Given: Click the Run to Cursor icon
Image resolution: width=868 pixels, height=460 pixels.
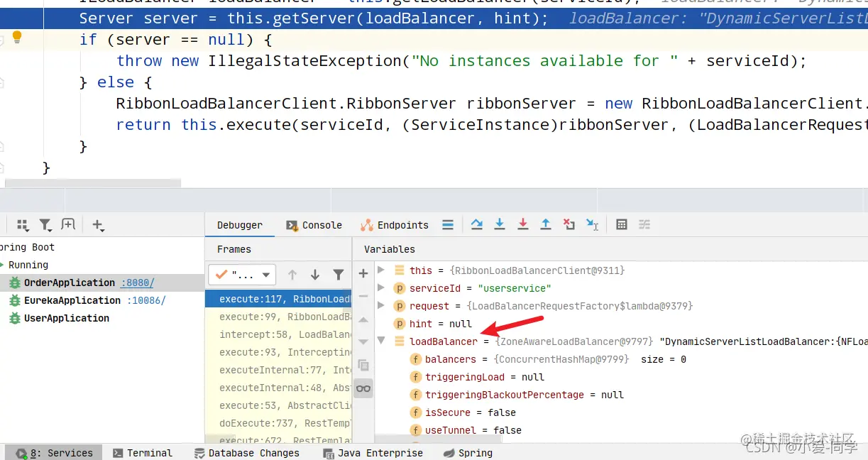Looking at the screenshot, I should [592, 224].
